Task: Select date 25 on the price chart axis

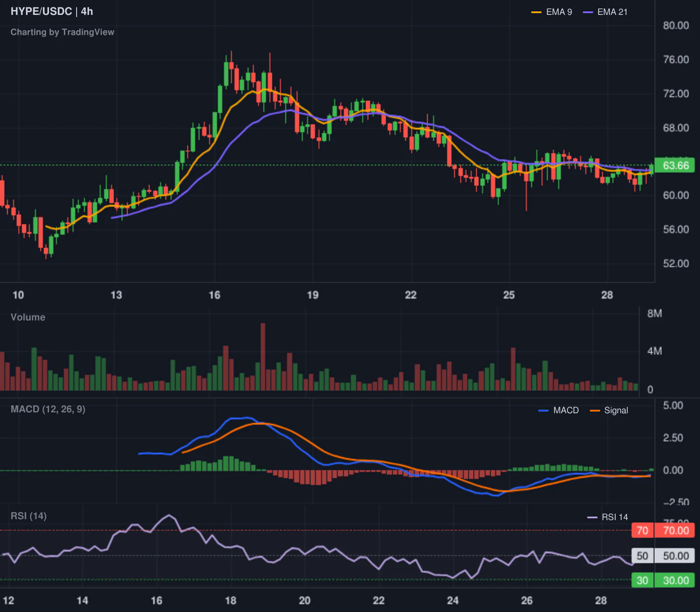Action: click(509, 295)
